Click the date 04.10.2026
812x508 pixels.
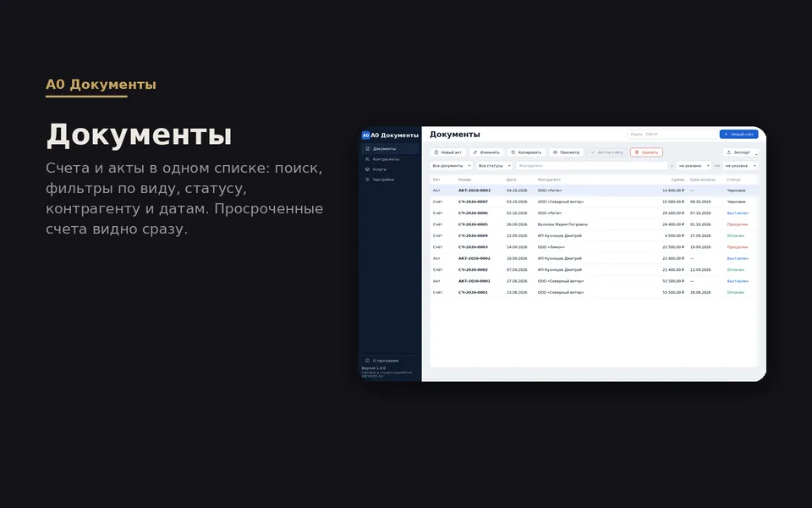pos(517,190)
